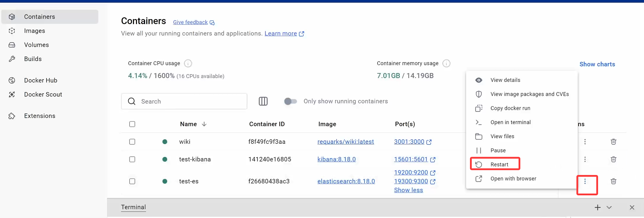
Task: Select the test-kibana container checkbox
Action: (132, 159)
